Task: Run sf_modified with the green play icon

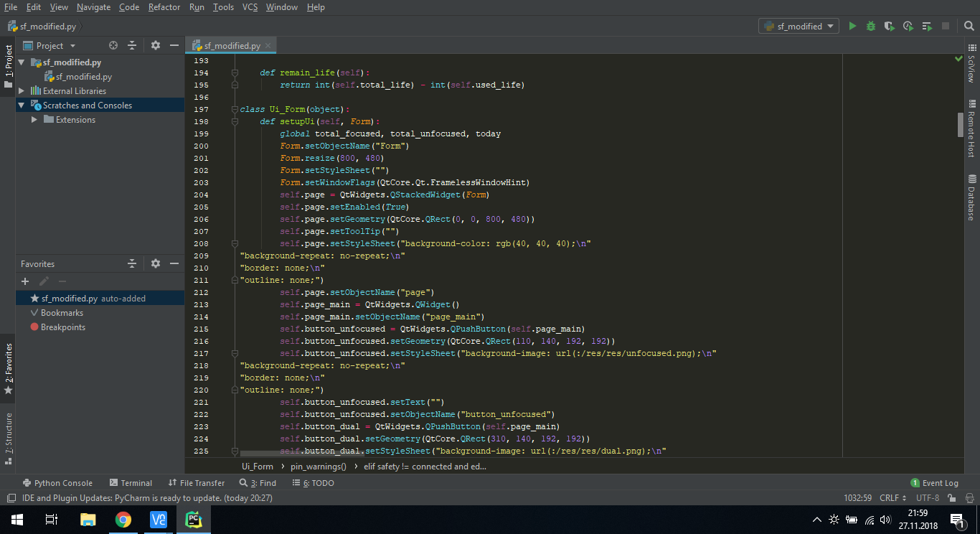Action: 852,26
